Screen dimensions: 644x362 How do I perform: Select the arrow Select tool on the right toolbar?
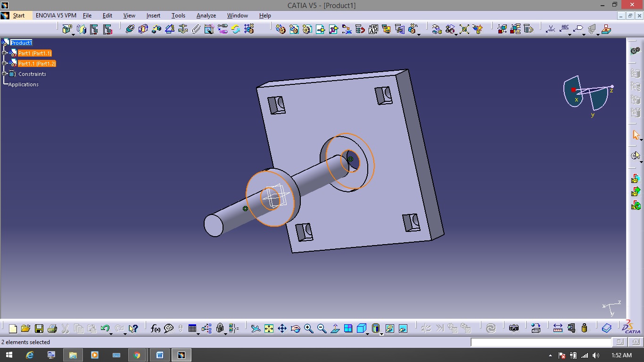pyautogui.click(x=636, y=135)
